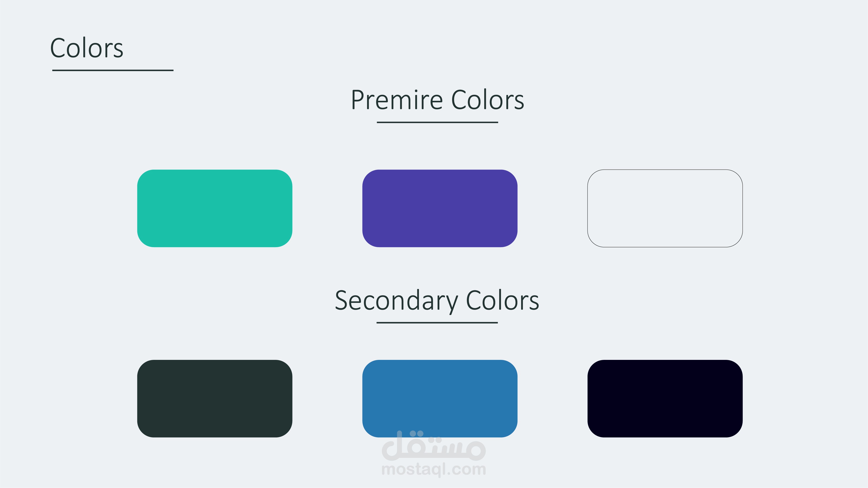Click the '.com' part of the watermark
This screenshot has width=868, height=488.
click(468, 469)
